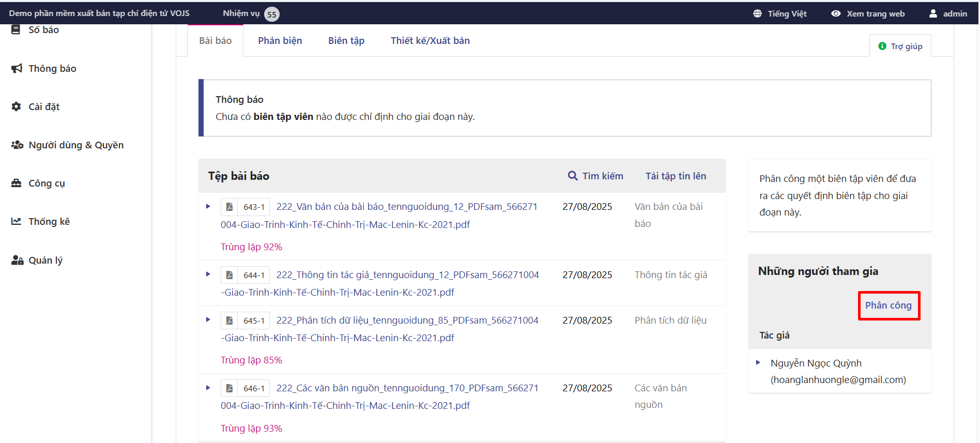Viewport: 980px width, 443px height.
Task: Open the Nhiệm vụ 55 tasks counter
Action: click(x=251, y=14)
